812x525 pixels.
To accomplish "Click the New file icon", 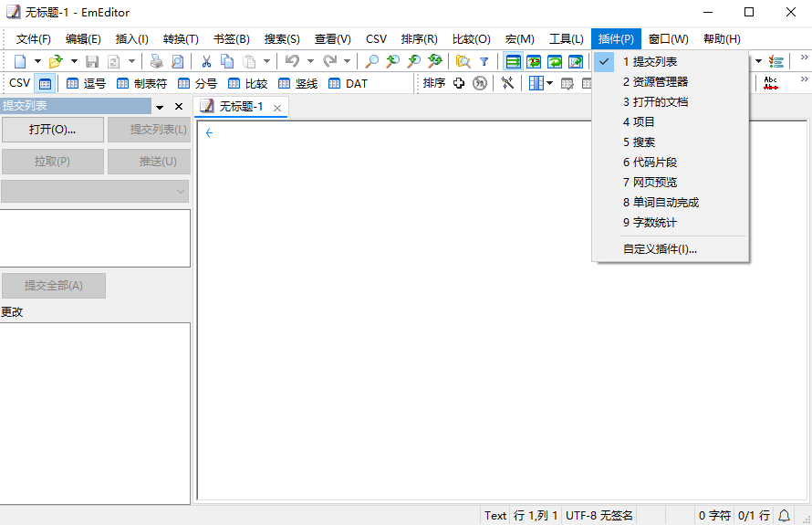I will point(20,62).
